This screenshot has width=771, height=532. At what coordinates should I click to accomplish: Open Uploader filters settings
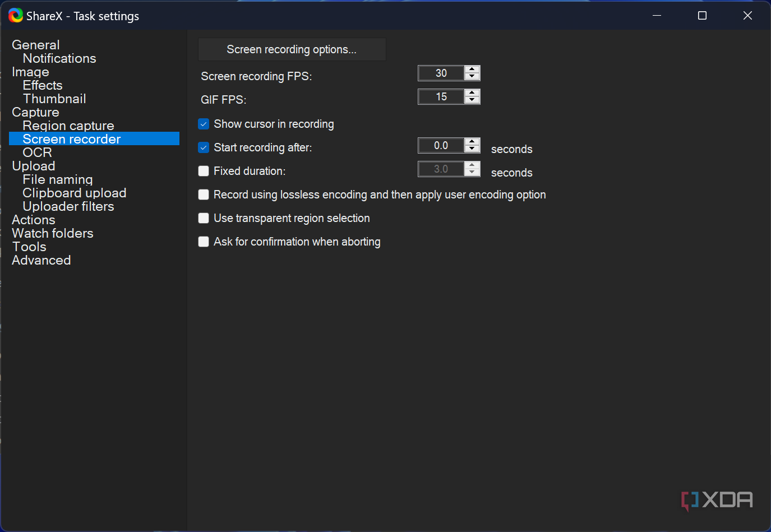tap(68, 206)
